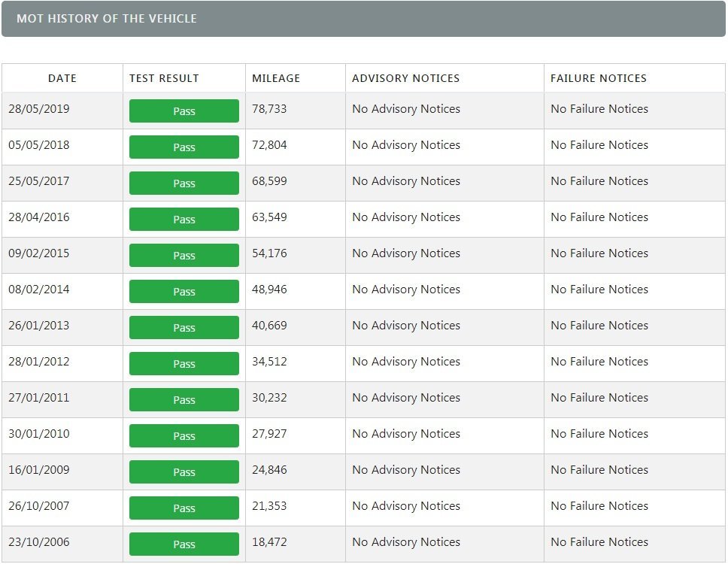This screenshot has width=728, height=564.
Task: Select the Pass badge dated 25/05/2017
Action: (184, 183)
